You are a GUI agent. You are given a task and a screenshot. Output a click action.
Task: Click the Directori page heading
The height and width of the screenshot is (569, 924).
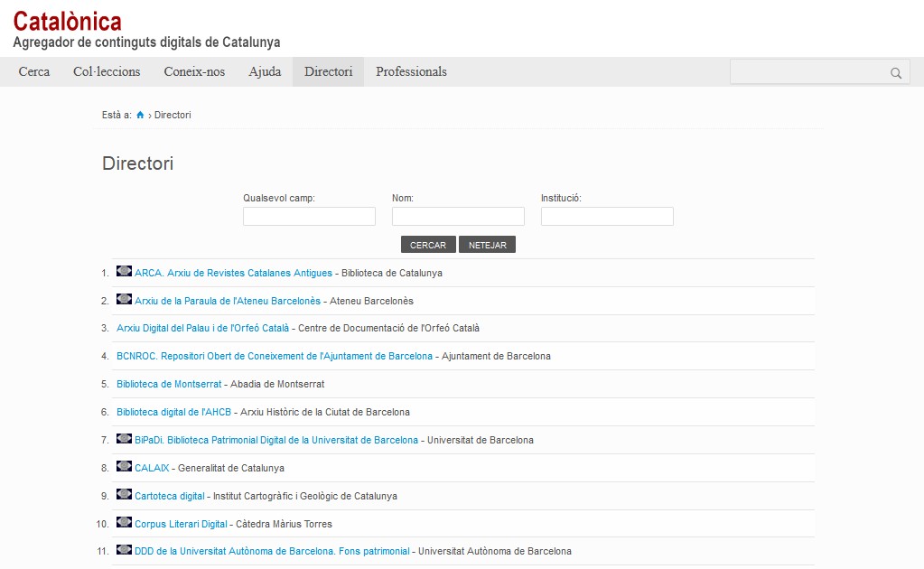pyautogui.click(x=138, y=163)
